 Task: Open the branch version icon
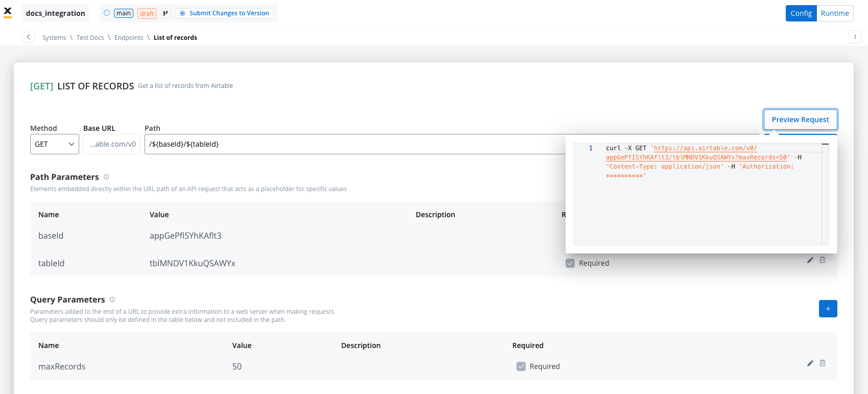[166, 13]
